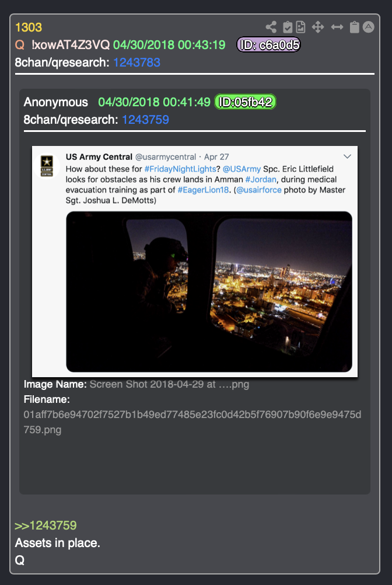Image resolution: width=392 pixels, height=585 pixels.
Task: Click the image file icon
Action: (x=300, y=27)
